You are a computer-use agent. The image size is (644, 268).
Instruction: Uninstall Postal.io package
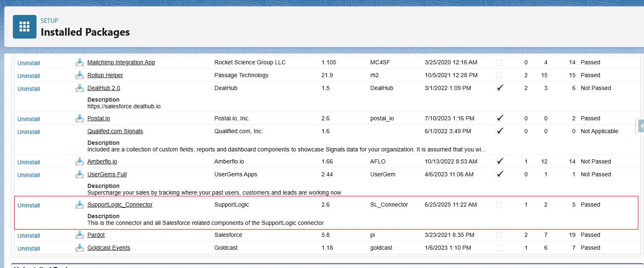[29, 119]
